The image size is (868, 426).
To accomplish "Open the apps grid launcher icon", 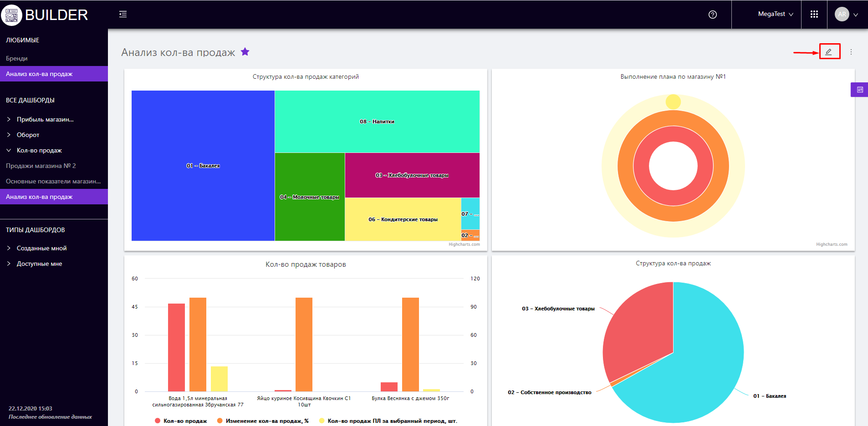I will 814,15.
